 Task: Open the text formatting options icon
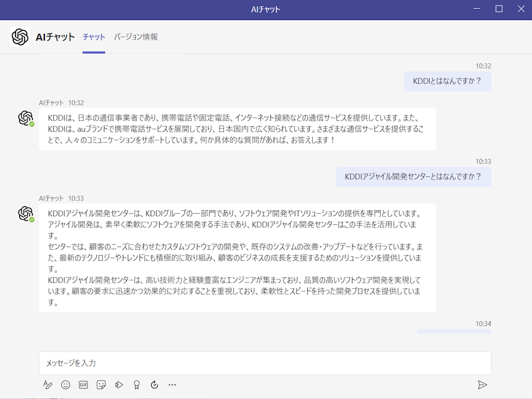point(48,385)
